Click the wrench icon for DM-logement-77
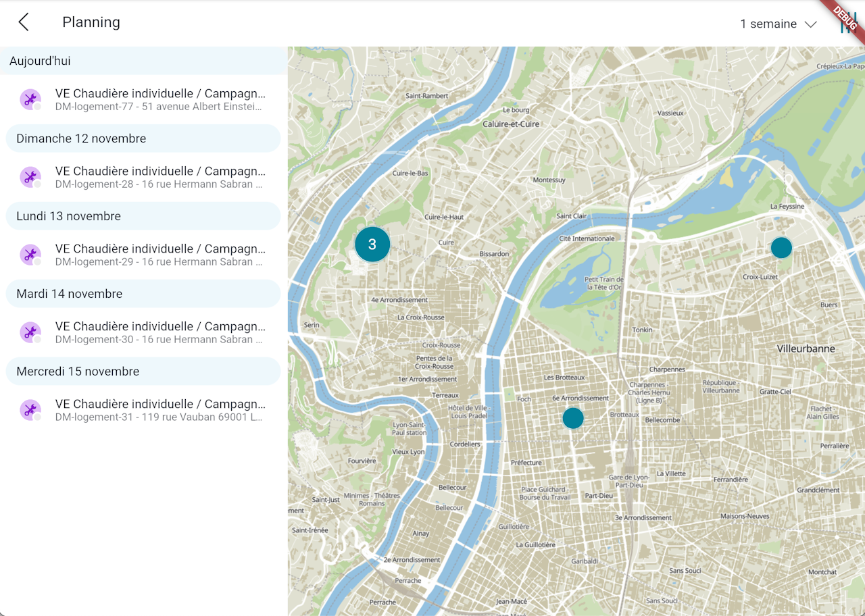 coord(30,100)
